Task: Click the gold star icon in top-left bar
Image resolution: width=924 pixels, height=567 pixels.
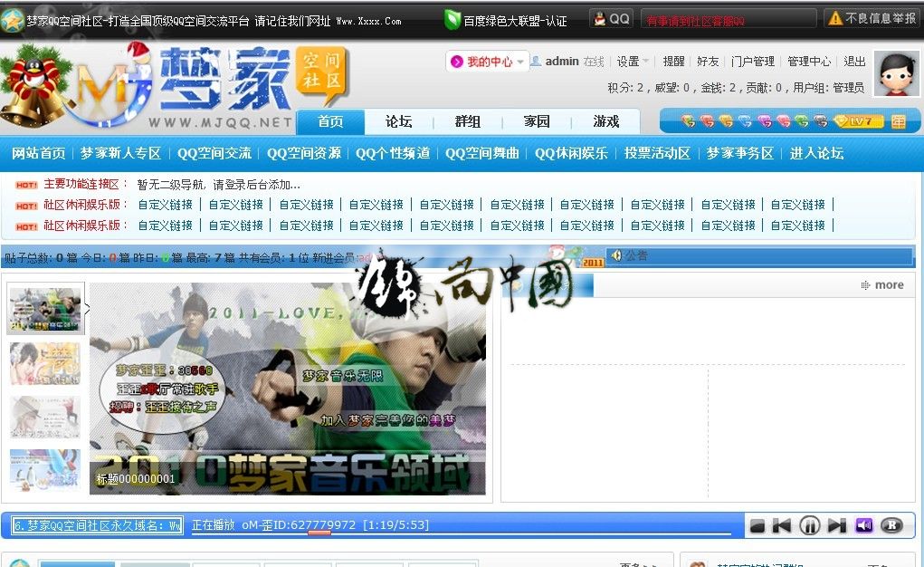Action: tap(12, 21)
